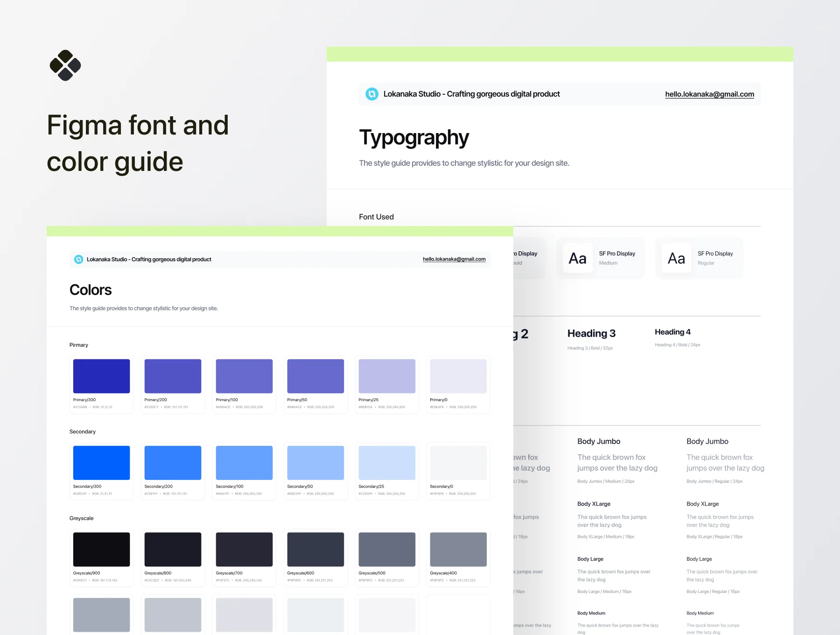Click the Primary/300 hex code #2724B9
The height and width of the screenshot is (635, 840).
point(80,407)
